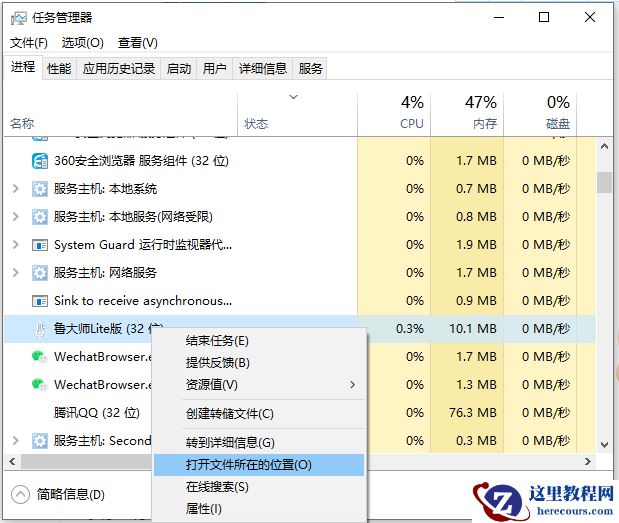Choose 打开文件所在的位置(O) in context menu
Screen dimensions: 619x523
[259, 465]
